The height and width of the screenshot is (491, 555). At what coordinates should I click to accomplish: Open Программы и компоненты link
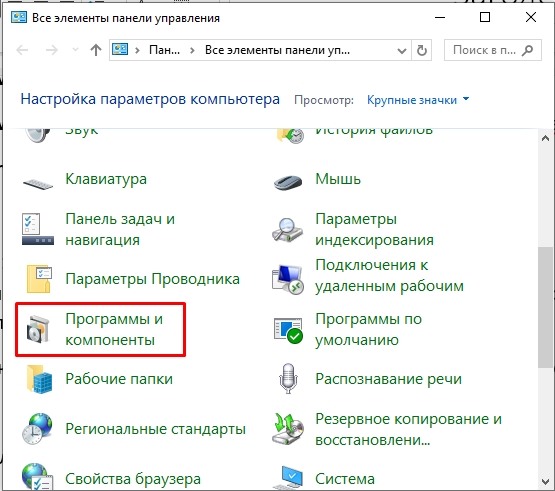coord(114,329)
